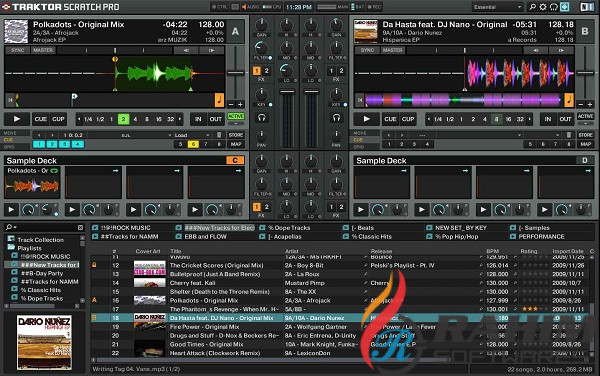Screen dimensions: 600x376
Task: Jump to track start on Deck B
Action: point(360,100)
